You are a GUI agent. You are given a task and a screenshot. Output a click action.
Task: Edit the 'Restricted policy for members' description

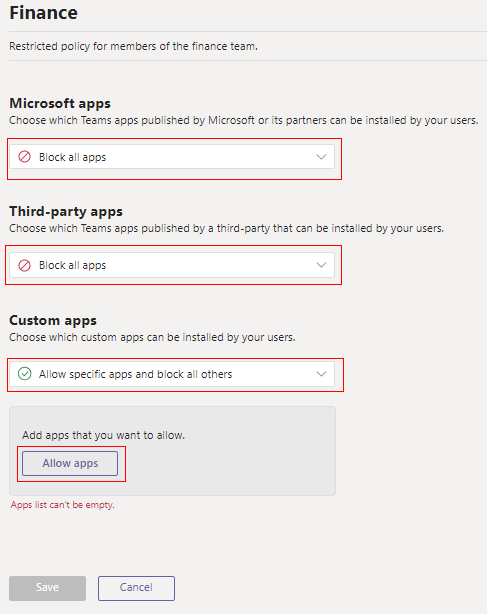[133, 46]
